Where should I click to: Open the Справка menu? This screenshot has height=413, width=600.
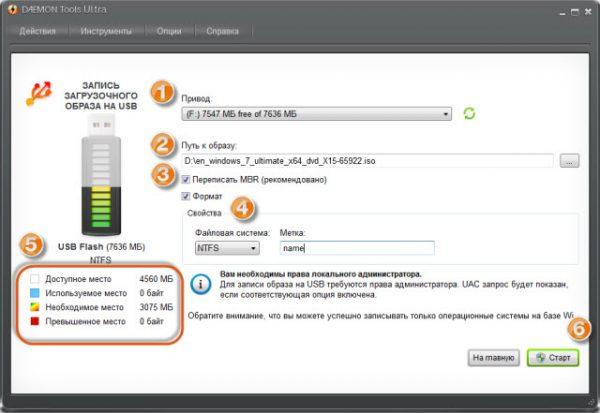click(x=222, y=31)
